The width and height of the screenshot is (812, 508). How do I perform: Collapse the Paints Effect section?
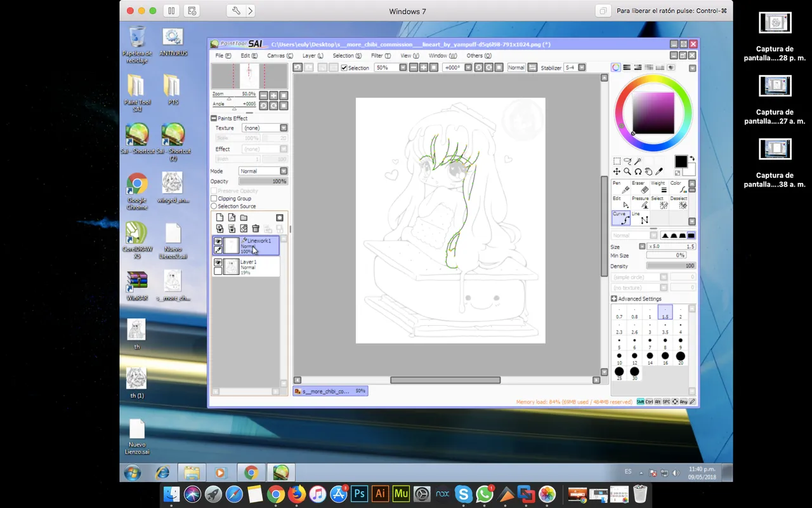click(x=214, y=118)
